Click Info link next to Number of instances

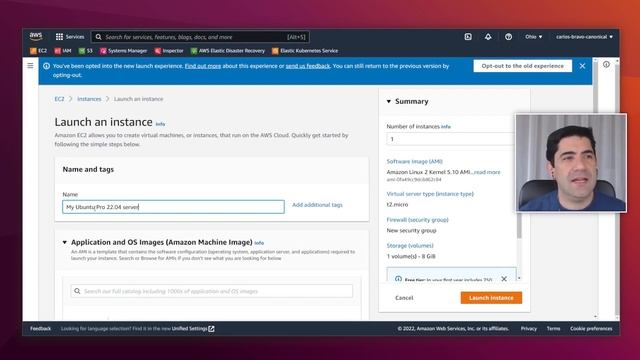pyautogui.click(x=446, y=127)
